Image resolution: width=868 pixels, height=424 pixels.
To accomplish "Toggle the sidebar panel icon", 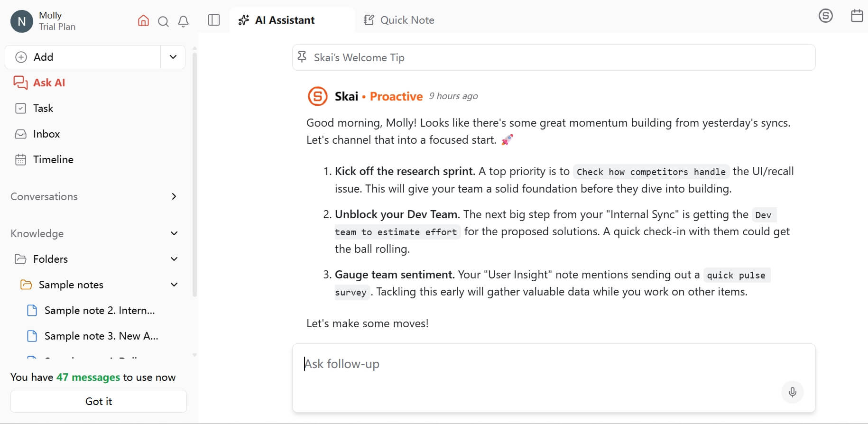I will click(214, 20).
